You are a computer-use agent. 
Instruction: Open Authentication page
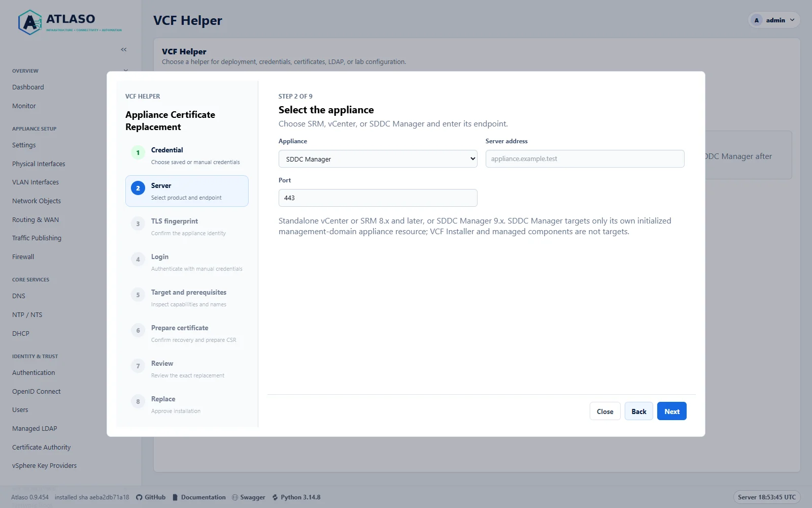pyautogui.click(x=33, y=373)
